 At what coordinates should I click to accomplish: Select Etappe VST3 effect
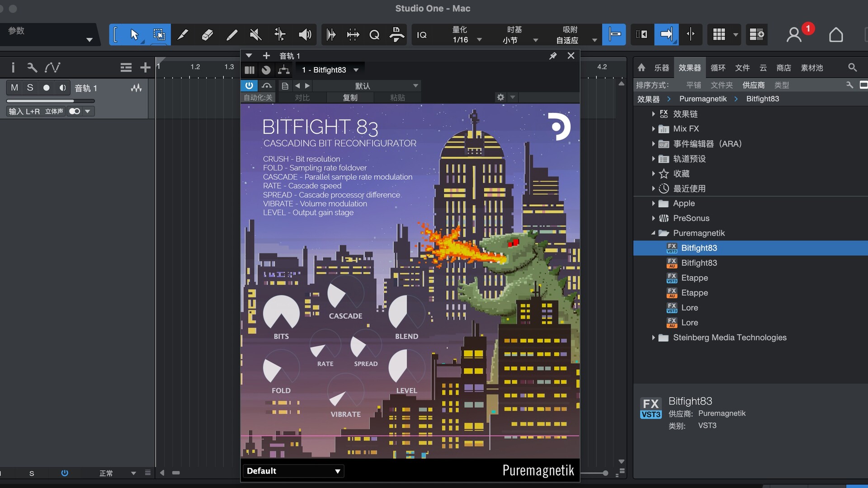coord(694,278)
